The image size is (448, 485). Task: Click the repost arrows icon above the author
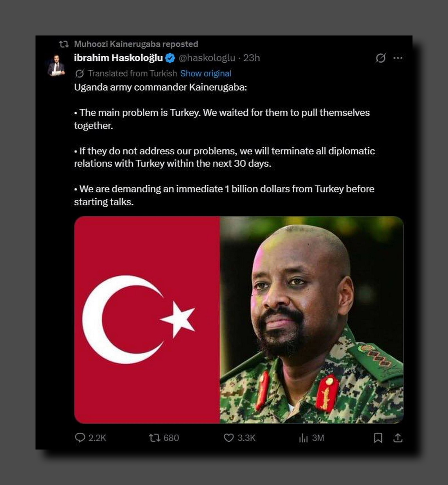[x=63, y=44]
